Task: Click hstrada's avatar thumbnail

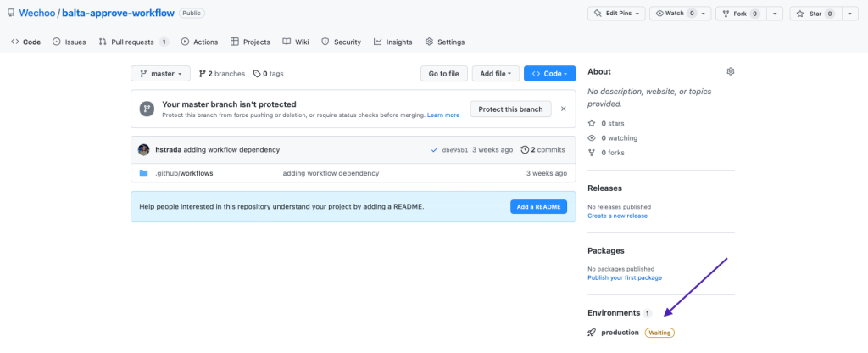Action: [x=144, y=149]
